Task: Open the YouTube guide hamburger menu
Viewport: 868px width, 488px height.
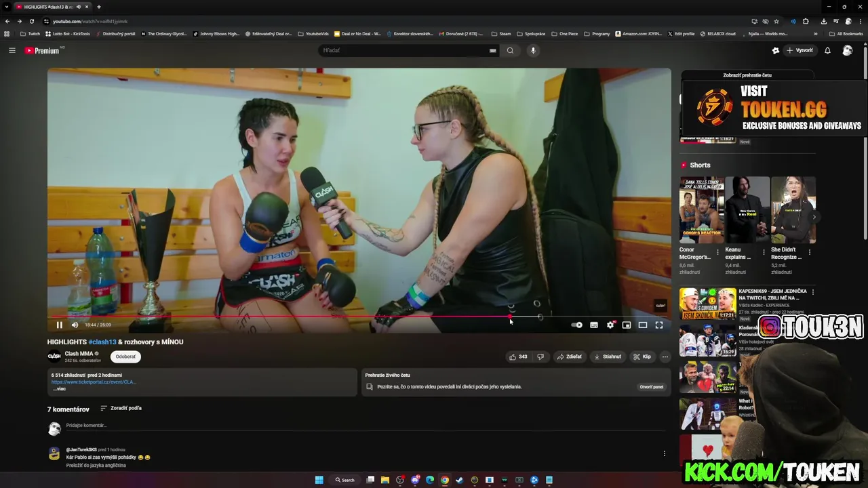Action: pos(12,50)
